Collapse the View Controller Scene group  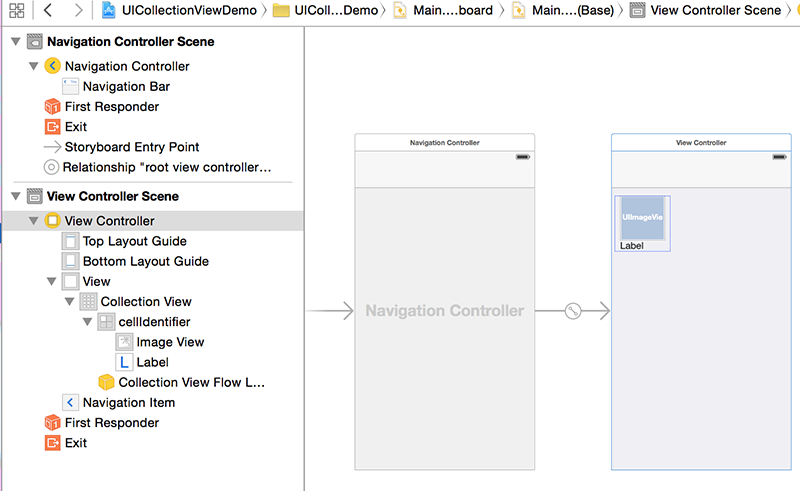pyautogui.click(x=16, y=196)
